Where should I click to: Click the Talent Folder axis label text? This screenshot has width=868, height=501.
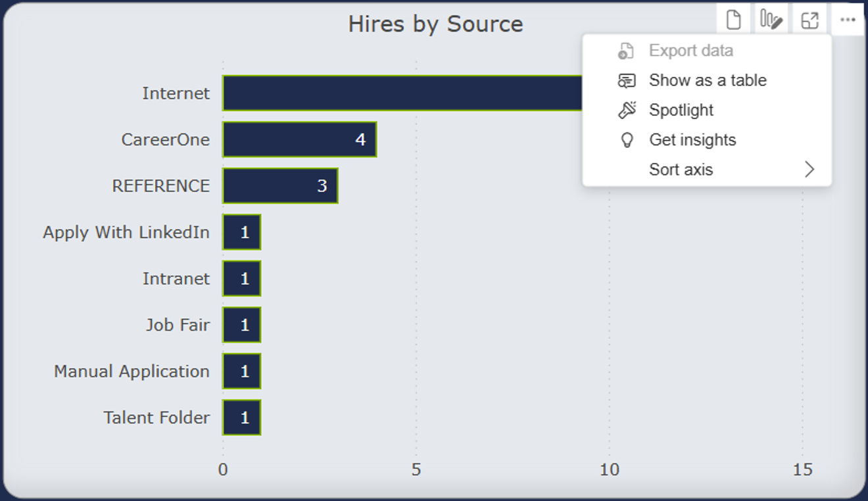157,418
